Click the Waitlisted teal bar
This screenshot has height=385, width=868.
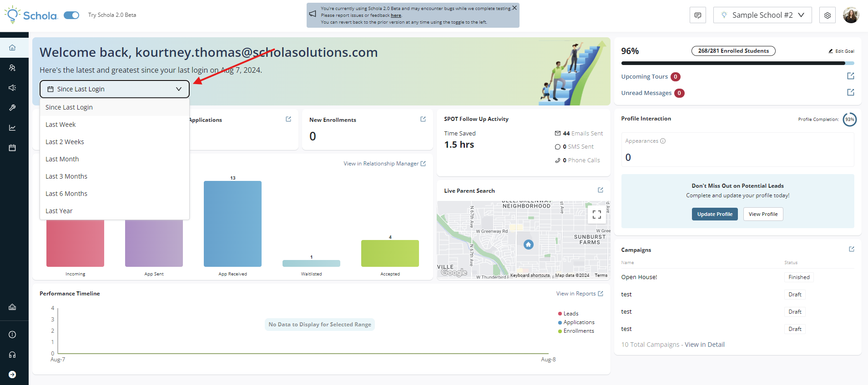pyautogui.click(x=311, y=263)
